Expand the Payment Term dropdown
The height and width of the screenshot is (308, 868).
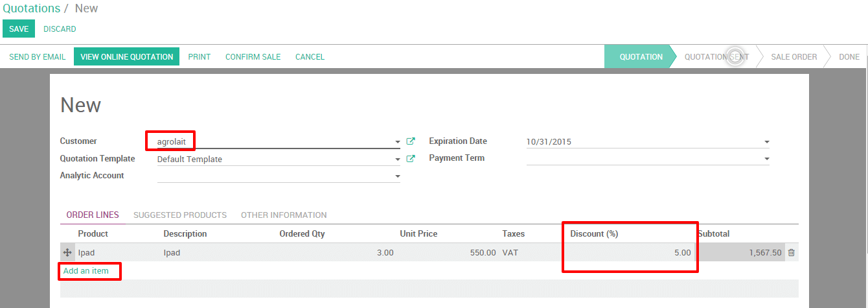[766, 159]
